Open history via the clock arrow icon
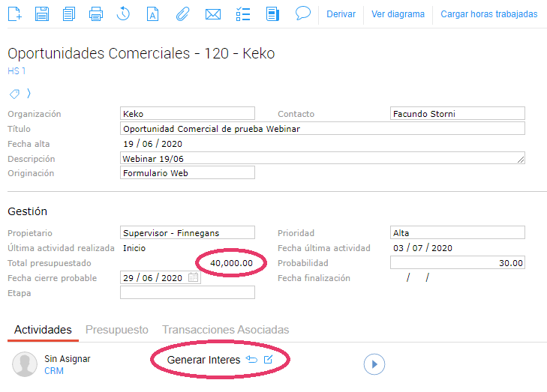This screenshot has height=392, width=547. click(124, 13)
